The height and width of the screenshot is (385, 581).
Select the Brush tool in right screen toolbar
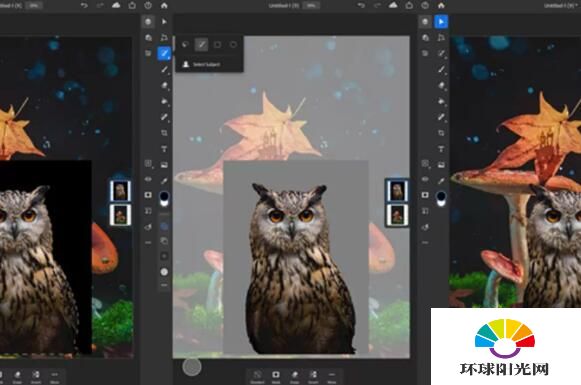pyautogui.click(x=441, y=69)
